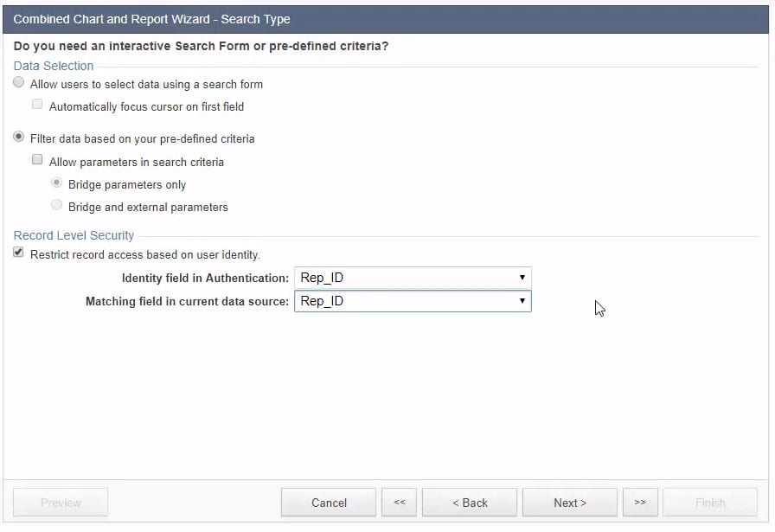Click the 'Record Level Security' section heading
Screen dimensions: 775x532
click(x=74, y=235)
